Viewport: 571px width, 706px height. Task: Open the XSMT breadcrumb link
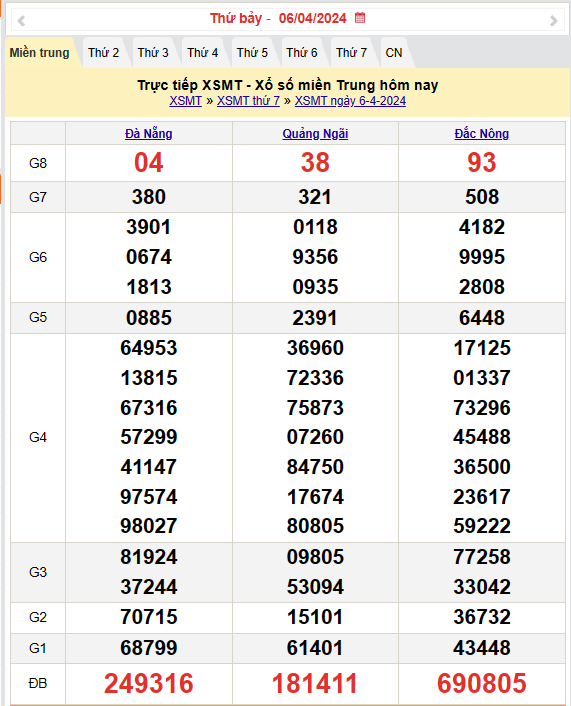click(186, 101)
